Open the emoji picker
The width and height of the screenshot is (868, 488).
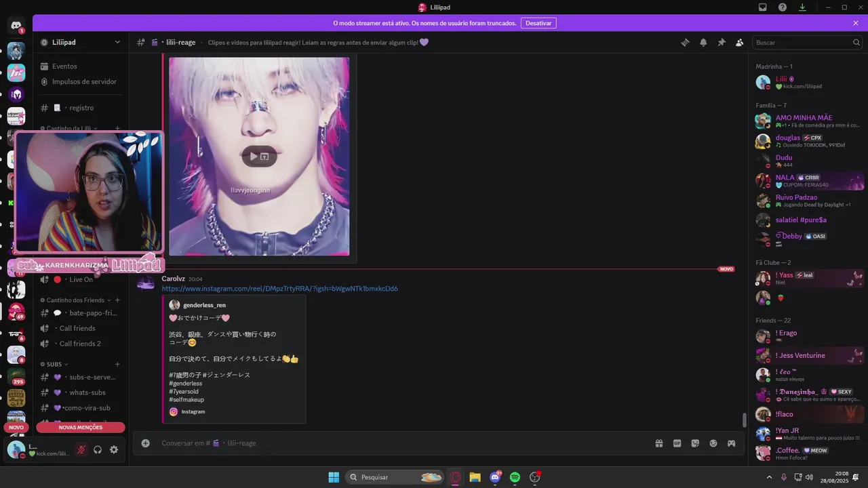pyautogui.click(x=713, y=443)
